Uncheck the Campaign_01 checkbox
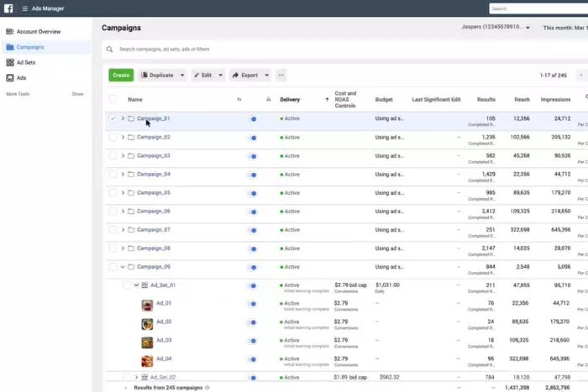The image size is (588, 392). tap(113, 118)
